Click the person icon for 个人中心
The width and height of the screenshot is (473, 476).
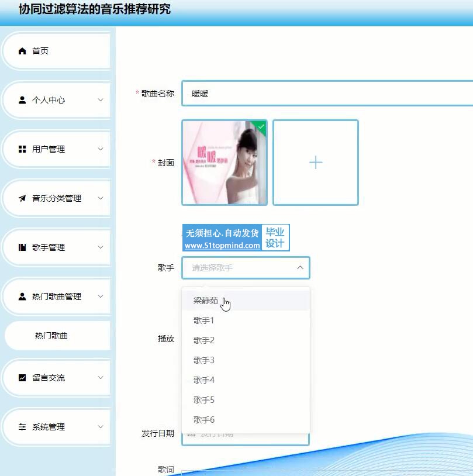coord(22,100)
